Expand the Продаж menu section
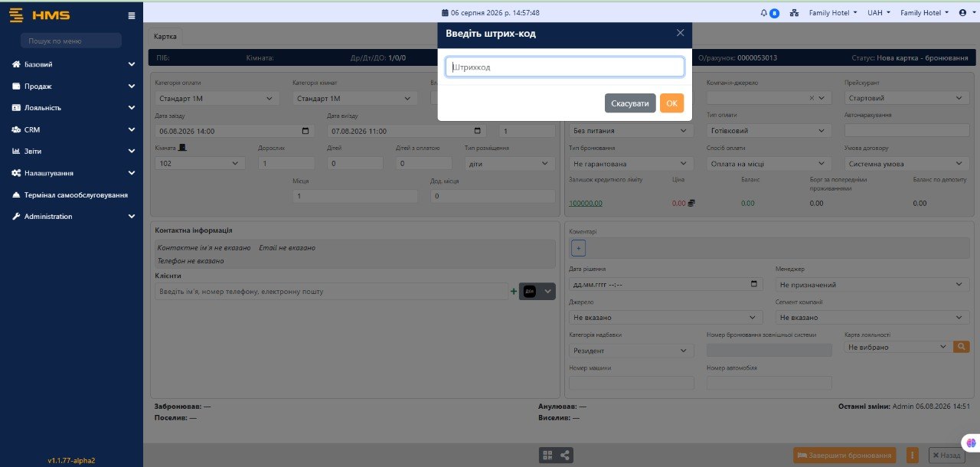Viewport: 980px width, 467px height. click(72, 87)
